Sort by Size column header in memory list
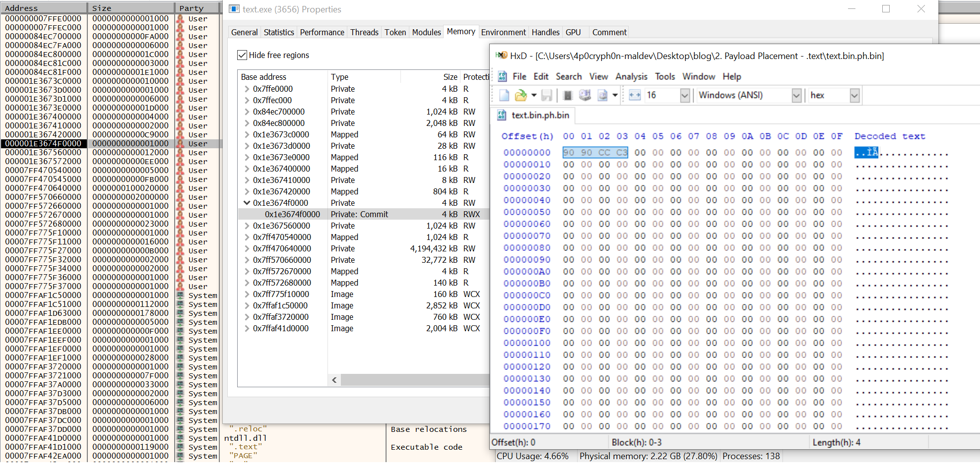Screen dimensions: 980x476 [x=430, y=77]
